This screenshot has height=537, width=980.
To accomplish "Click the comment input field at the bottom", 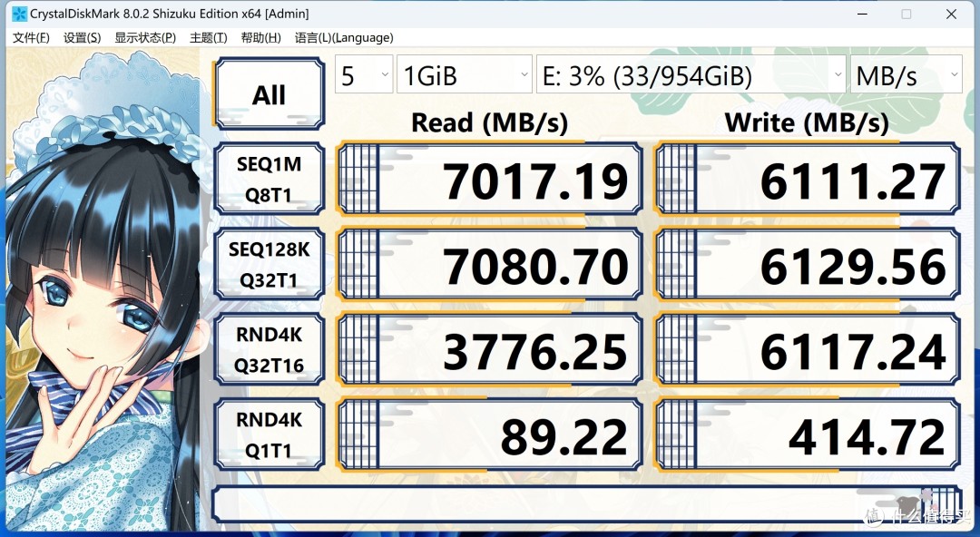I will tap(586, 503).
